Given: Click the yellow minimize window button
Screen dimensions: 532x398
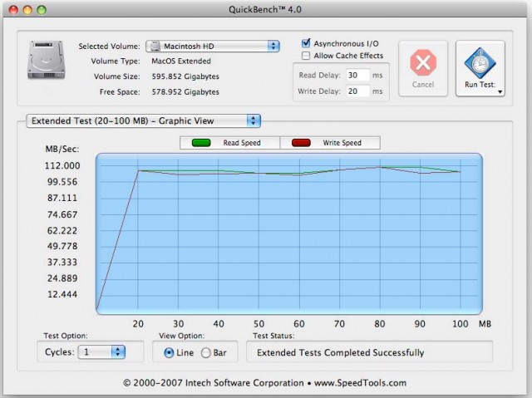Looking at the screenshot, I should coord(27,9).
